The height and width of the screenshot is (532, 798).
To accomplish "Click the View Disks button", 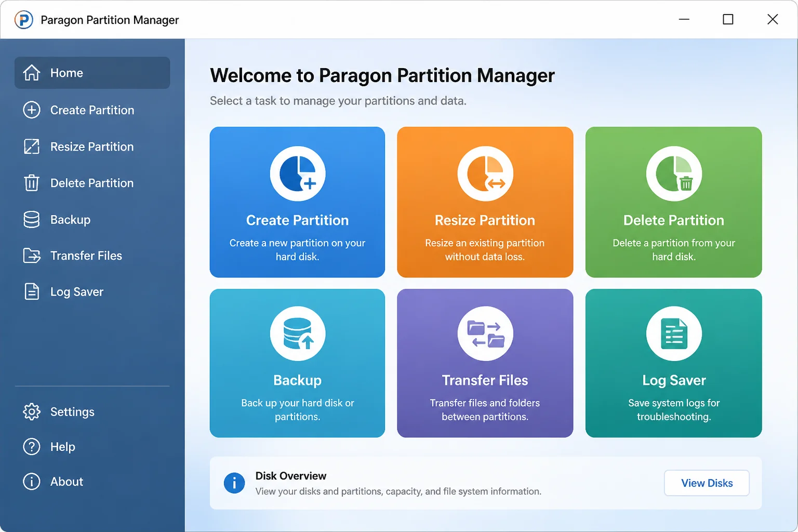I will pos(707,483).
